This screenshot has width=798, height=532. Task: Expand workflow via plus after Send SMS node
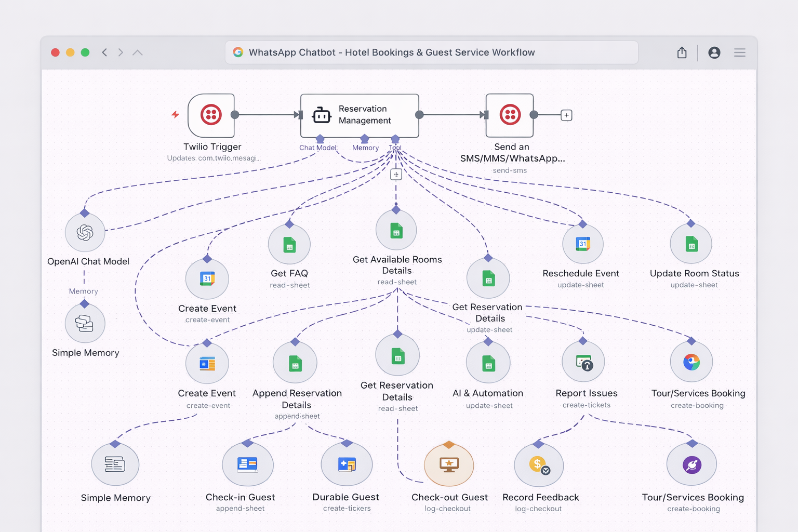point(566,115)
